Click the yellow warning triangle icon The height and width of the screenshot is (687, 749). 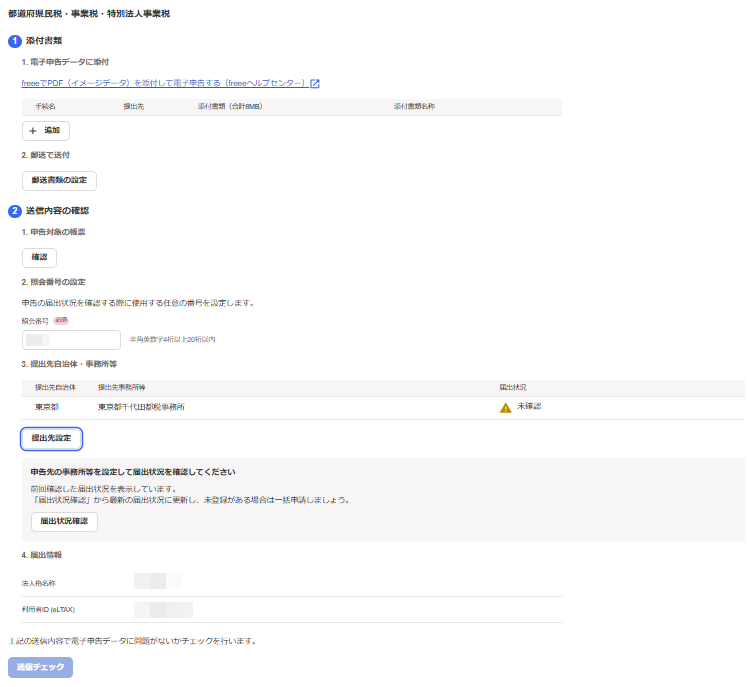tap(505, 407)
